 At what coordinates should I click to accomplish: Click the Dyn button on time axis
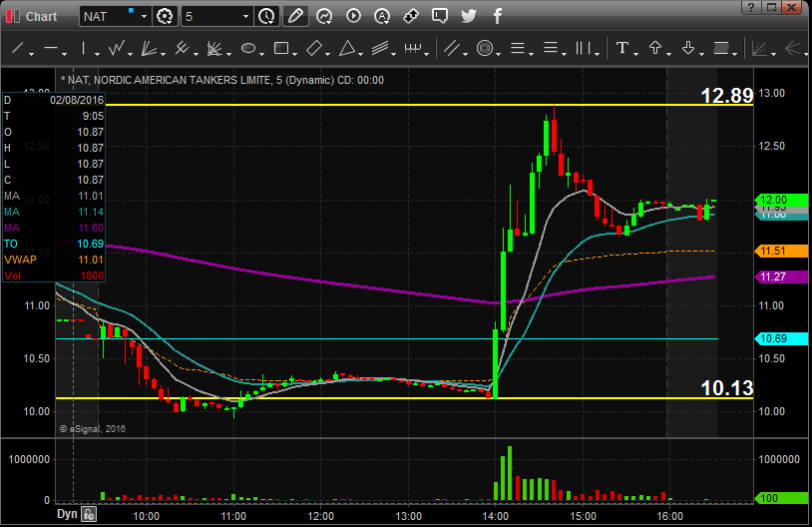pos(67,514)
